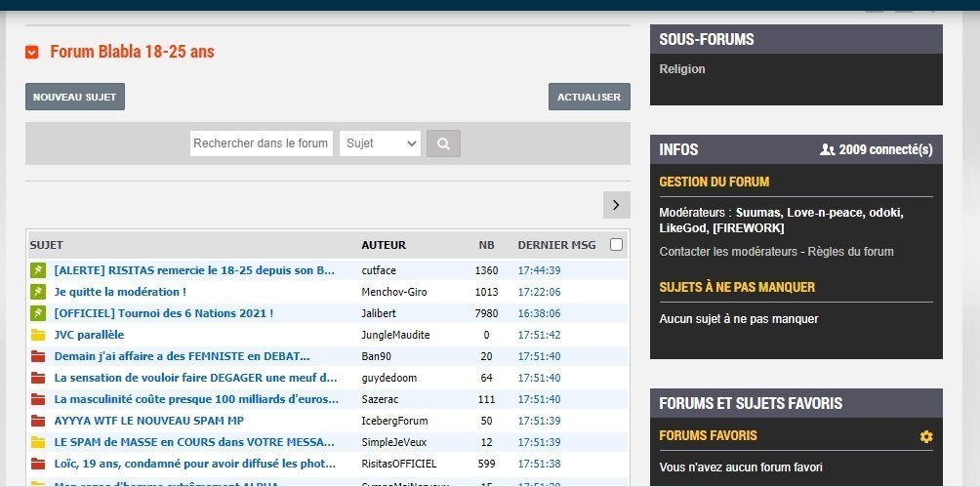Viewport: 980px width, 487px height.
Task: Click the magnifier search button
Action: coord(443,143)
